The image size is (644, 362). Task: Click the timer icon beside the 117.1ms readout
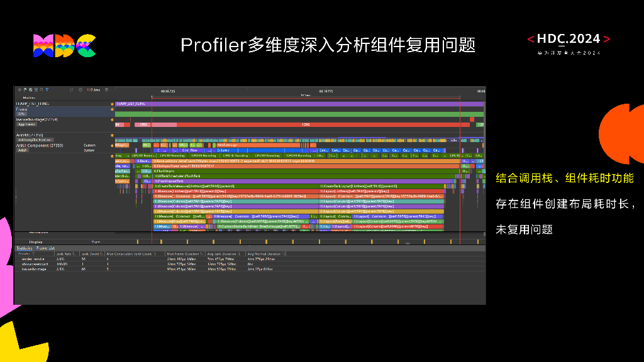pyautogui.click(x=81, y=90)
